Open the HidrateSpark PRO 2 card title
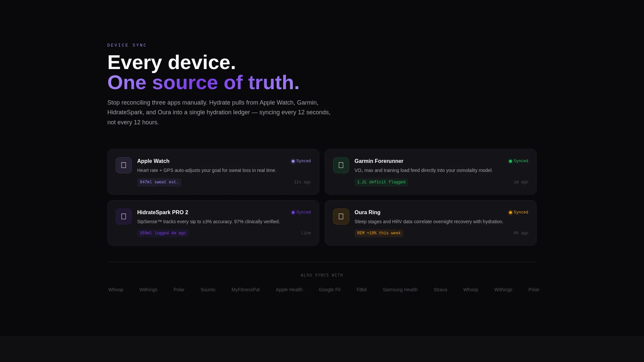 [x=163, y=213]
